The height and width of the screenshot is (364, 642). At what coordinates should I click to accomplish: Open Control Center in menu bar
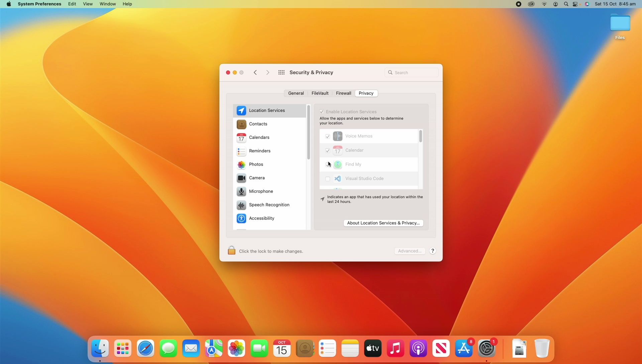(x=575, y=4)
